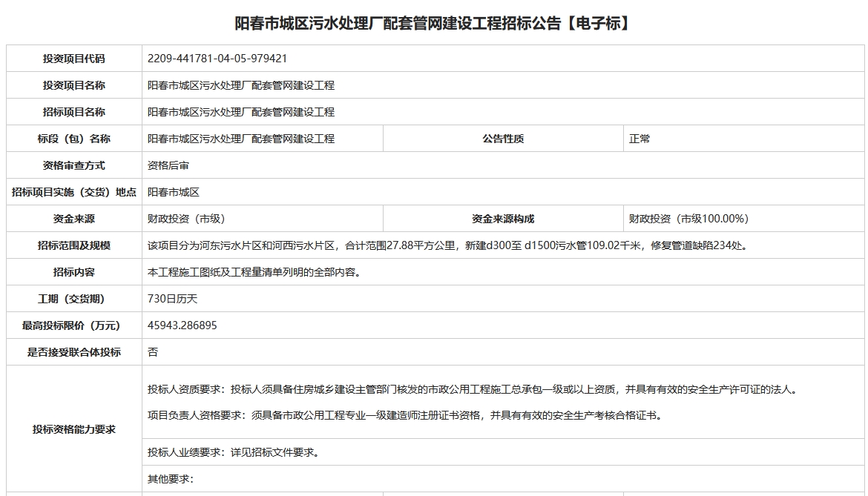Viewport: 868px width, 496px height.
Task: Click the text 本工程施工图纸及工程量清单列明的全部内容
Action: (254, 272)
